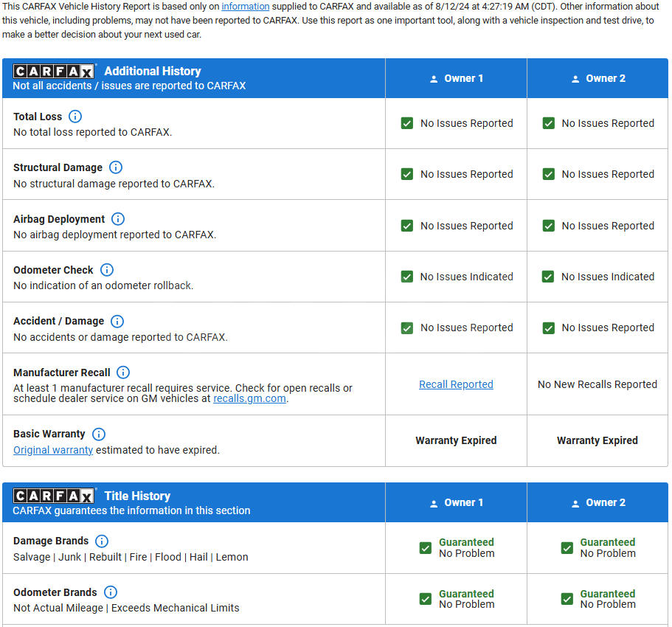This screenshot has width=672, height=627.
Task: Click Owner 1 person icon in Title History
Action: pyautogui.click(x=434, y=504)
